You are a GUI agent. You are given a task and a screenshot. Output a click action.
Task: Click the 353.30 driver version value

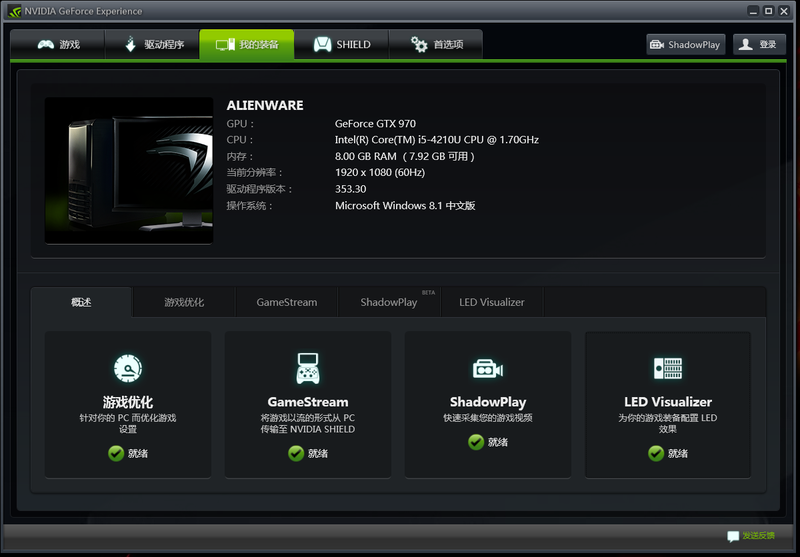click(x=351, y=189)
